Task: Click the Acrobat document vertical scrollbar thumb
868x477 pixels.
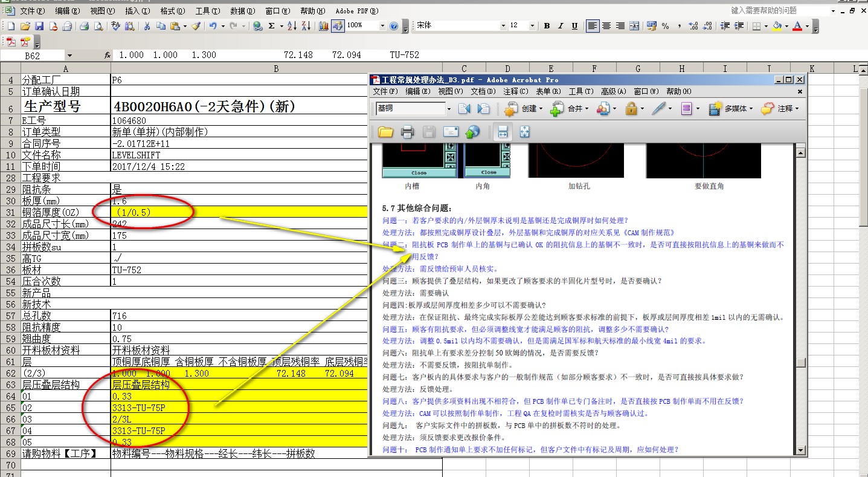Action: tap(801, 363)
